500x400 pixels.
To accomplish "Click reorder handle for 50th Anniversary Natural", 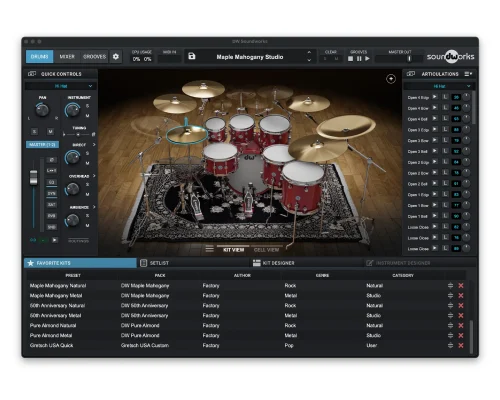I will 450,306.
